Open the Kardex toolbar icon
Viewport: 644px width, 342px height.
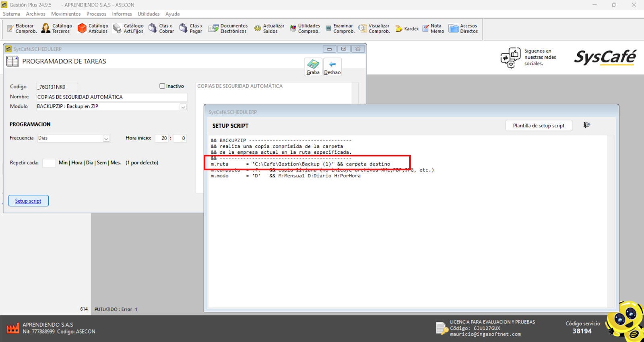tap(399, 29)
